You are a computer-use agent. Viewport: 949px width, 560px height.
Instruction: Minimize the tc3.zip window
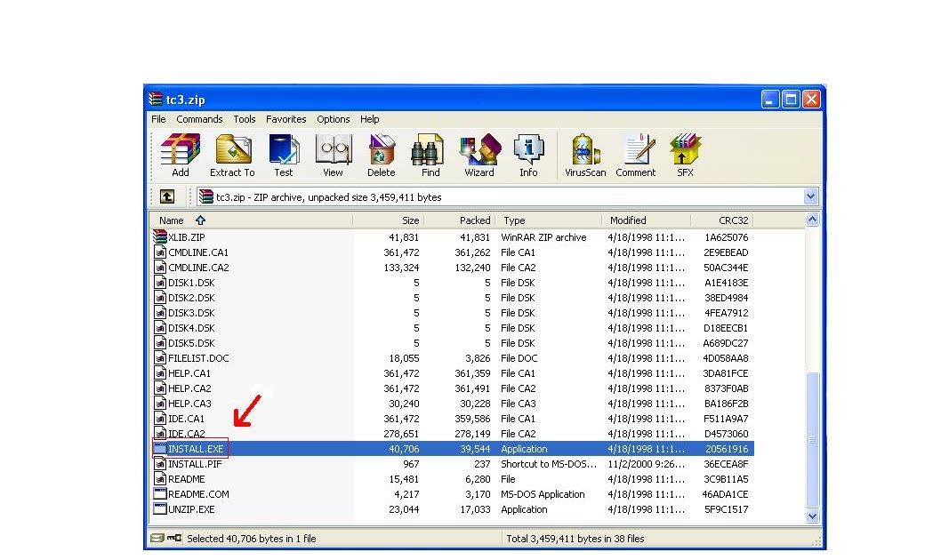(770, 100)
